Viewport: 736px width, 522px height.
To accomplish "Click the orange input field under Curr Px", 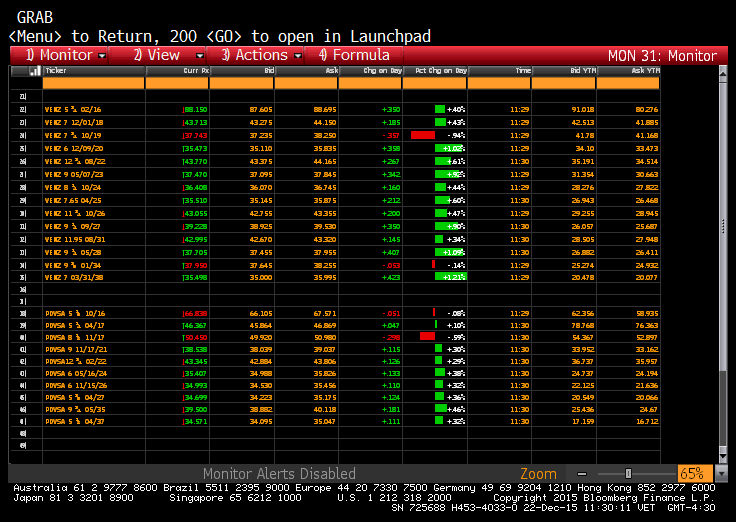I will click(x=177, y=84).
